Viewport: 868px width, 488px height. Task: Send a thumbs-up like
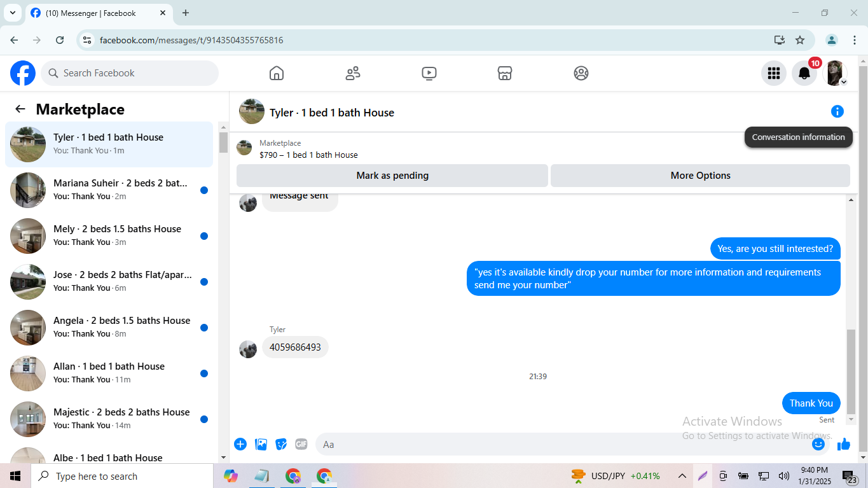(844, 444)
